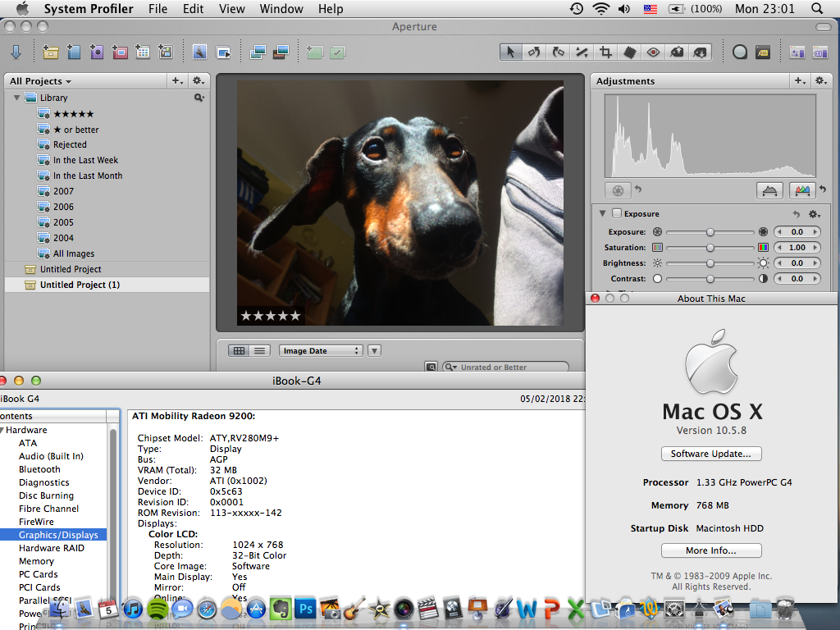This screenshot has height=630, width=840.
Task: Click the More Info button
Action: point(711,550)
